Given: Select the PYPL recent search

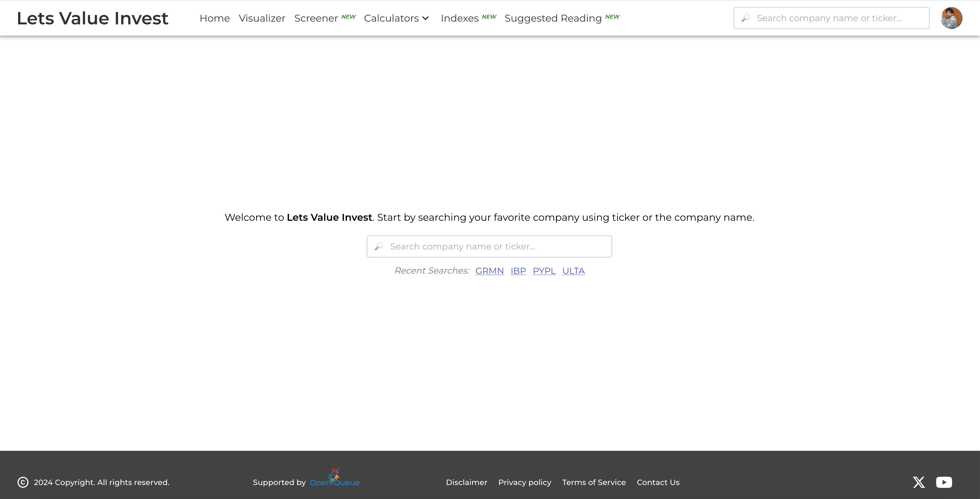Looking at the screenshot, I should click(544, 271).
